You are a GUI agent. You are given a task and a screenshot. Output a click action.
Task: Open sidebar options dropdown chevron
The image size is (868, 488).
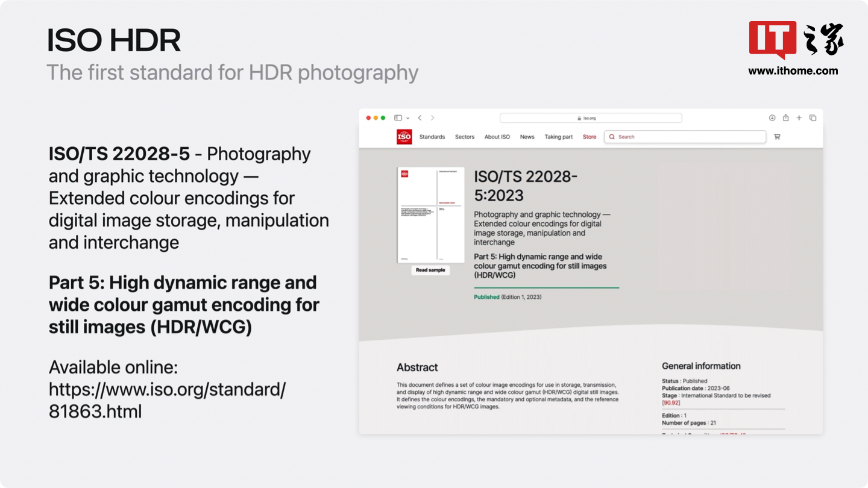[x=408, y=118]
